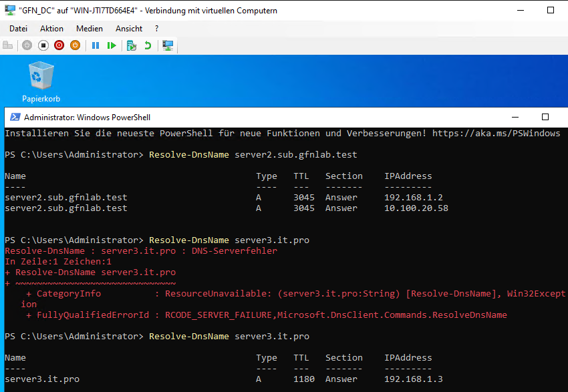
Task: Send Ctrl+Alt+Del using the toolbar icon
Action: click(8, 45)
